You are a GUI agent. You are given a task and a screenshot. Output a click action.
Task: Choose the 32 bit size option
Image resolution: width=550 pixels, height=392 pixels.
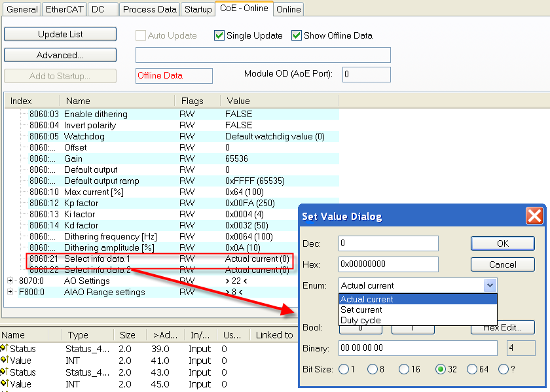440,369
